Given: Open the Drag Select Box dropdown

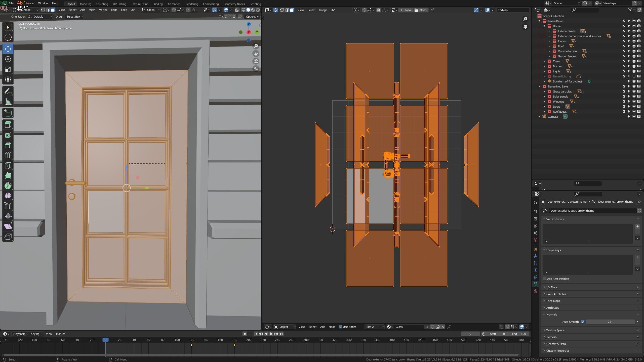Looking at the screenshot, I should [x=74, y=17].
